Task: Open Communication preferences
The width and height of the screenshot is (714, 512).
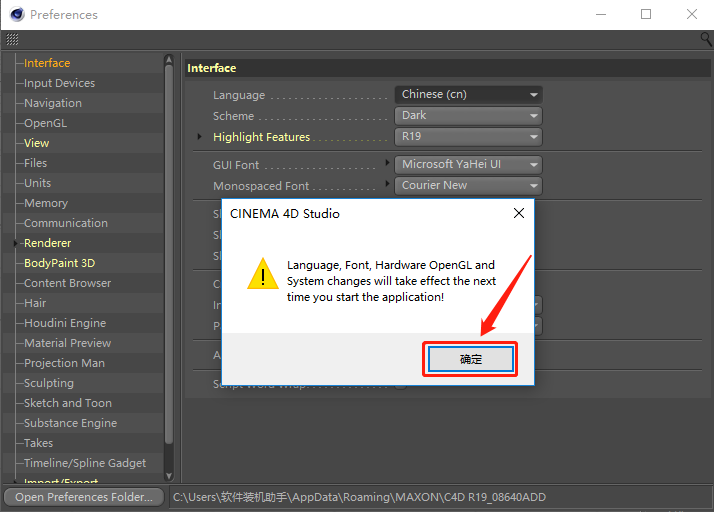Action: (66, 223)
